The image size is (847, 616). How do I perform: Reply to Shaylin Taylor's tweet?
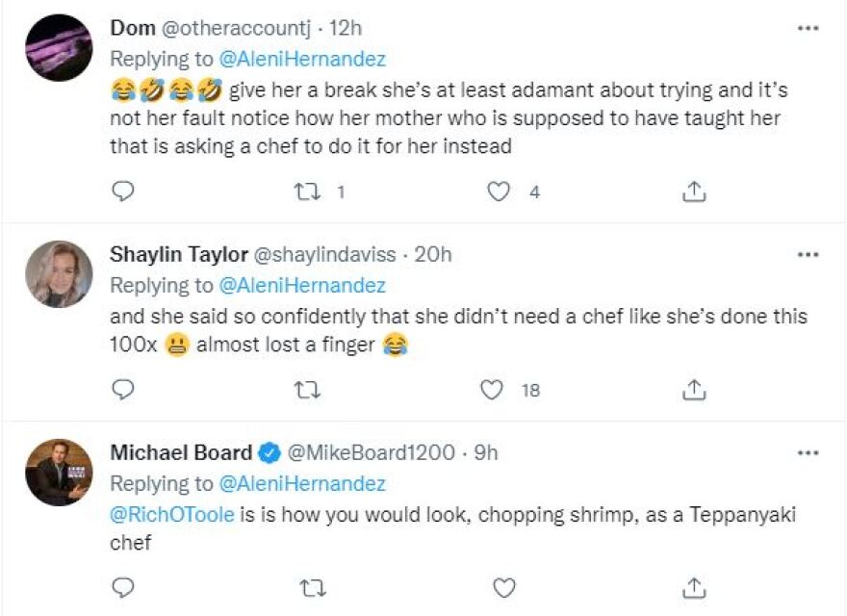122,390
